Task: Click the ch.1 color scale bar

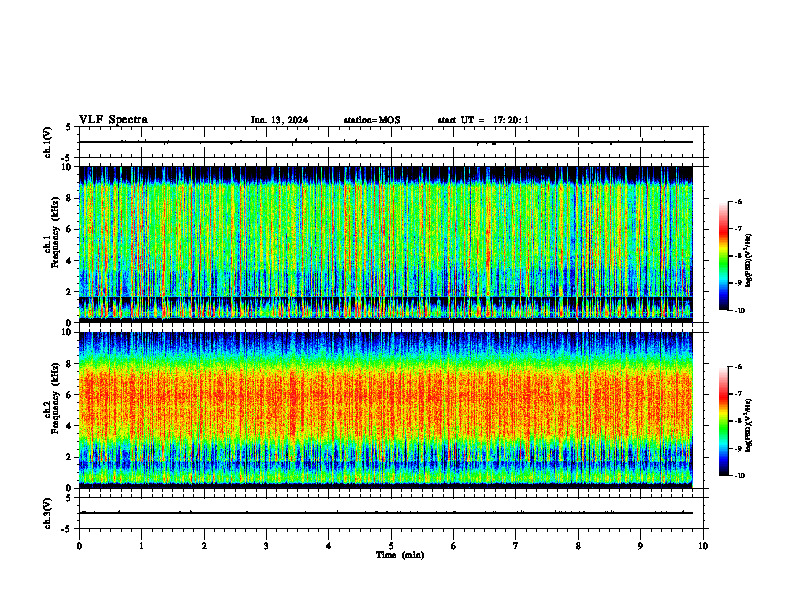Action: click(723, 256)
